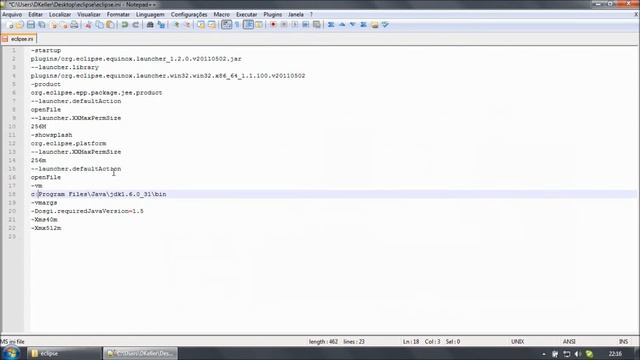Toggle the Indent Guide toolbar button
The height and width of the screenshot is (360, 640).
click(x=248, y=25)
